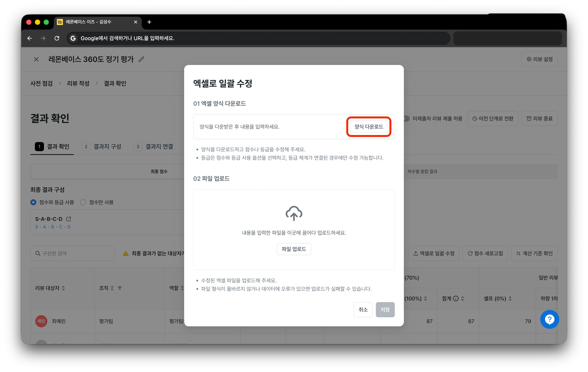588x372 pixels.
Task: Go forward in browser
Action: [x=43, y=38]
